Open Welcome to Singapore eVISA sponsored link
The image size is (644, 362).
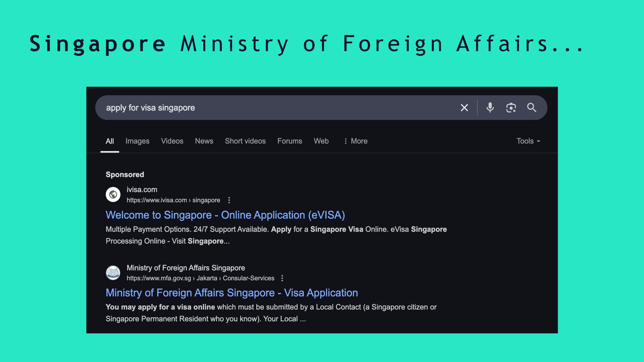point(225,215)
